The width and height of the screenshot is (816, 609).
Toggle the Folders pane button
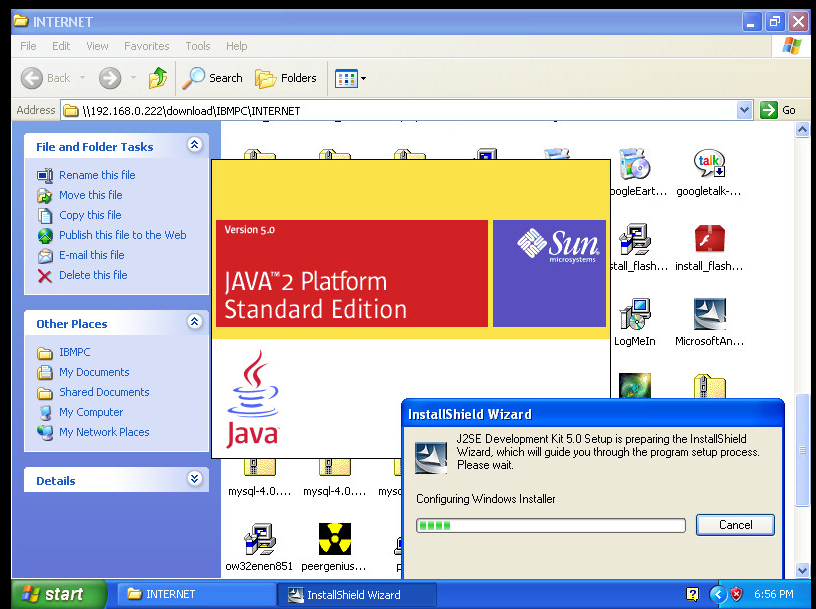click(x=286, y=78)
